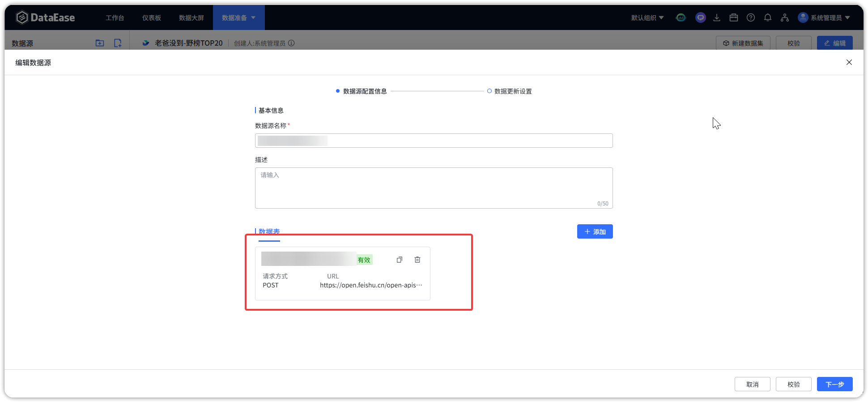Launch the green chart assistant robot
The image size is (868, 402).
coord(681,17)
